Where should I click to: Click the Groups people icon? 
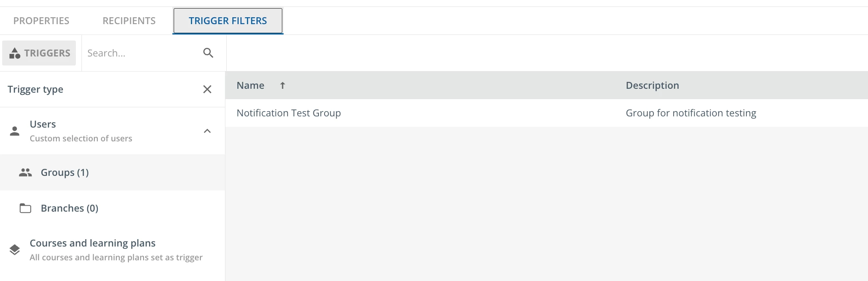pyautogui.click(x=25, y=172)
